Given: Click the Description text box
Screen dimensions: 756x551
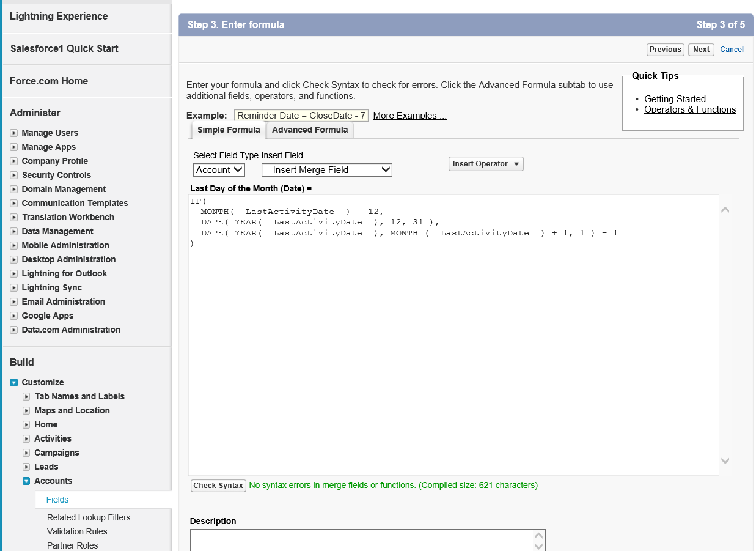Looking at the screenshot, I should [x=367, y=541].
